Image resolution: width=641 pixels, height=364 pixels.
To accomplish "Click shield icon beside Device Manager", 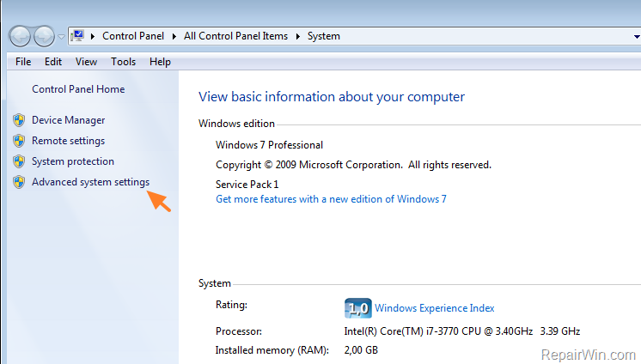I will click(19, 120).
